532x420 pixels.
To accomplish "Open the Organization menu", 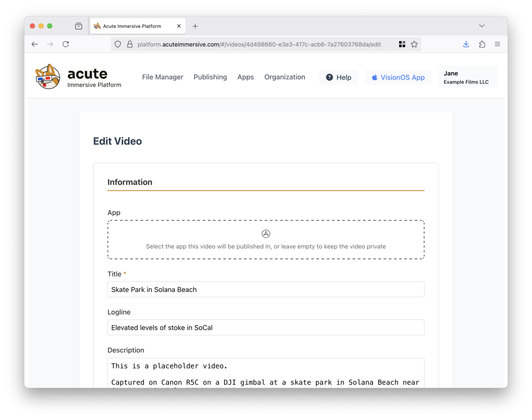I will coord(285,77).
